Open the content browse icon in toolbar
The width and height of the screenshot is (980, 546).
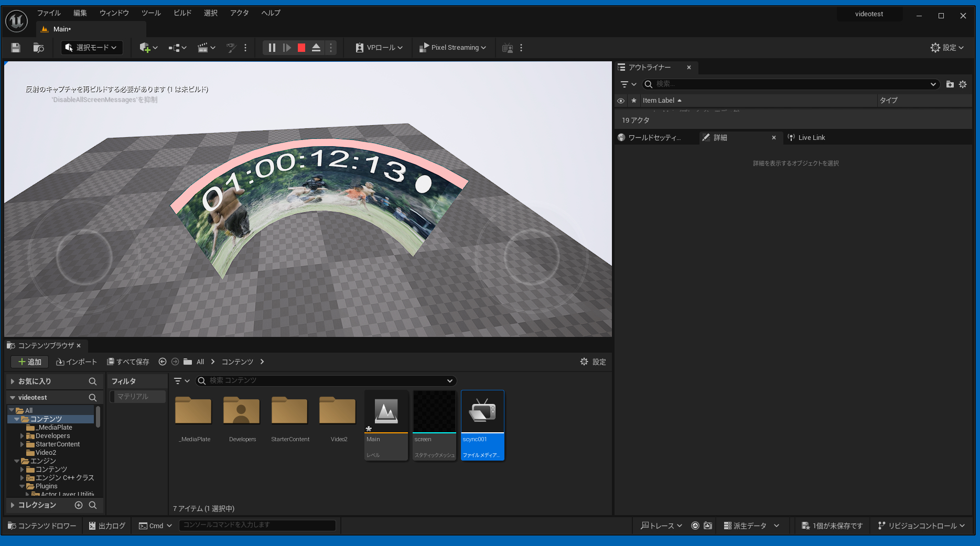coord(38,48)
